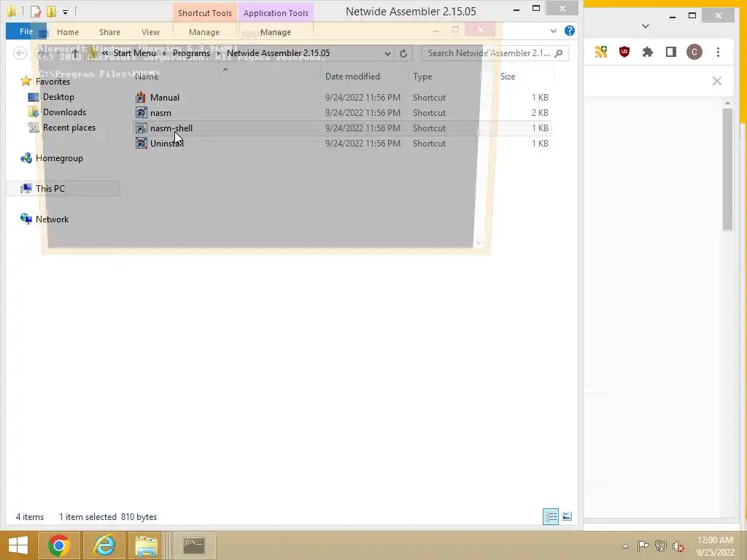Click the 'Shortcut' type cell in the Manual row
Screen dimensions: 747x560
tap(429, 98)
